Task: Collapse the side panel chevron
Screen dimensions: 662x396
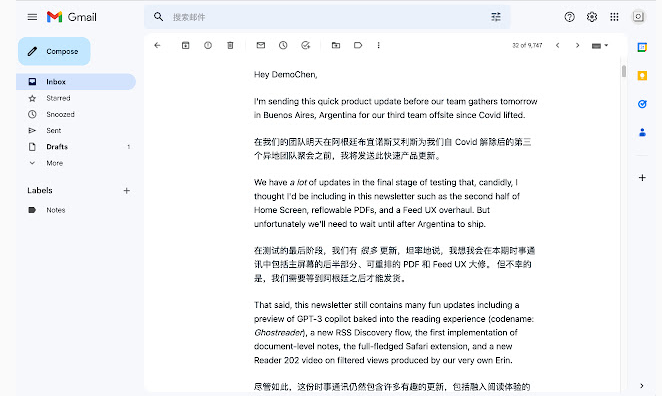Action: click(642, 385)
